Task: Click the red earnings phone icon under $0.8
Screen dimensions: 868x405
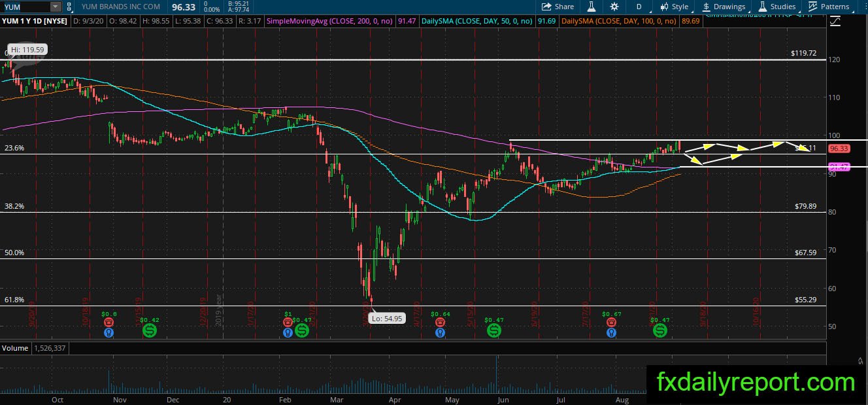Action: coord(108,323)
